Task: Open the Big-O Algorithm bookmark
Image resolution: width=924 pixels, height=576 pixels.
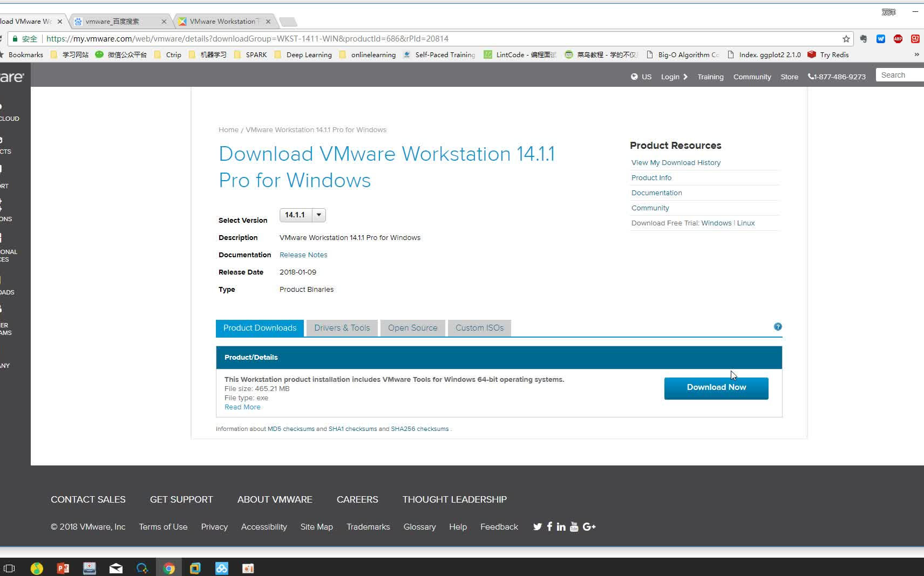Action: (x=683, y=54)
